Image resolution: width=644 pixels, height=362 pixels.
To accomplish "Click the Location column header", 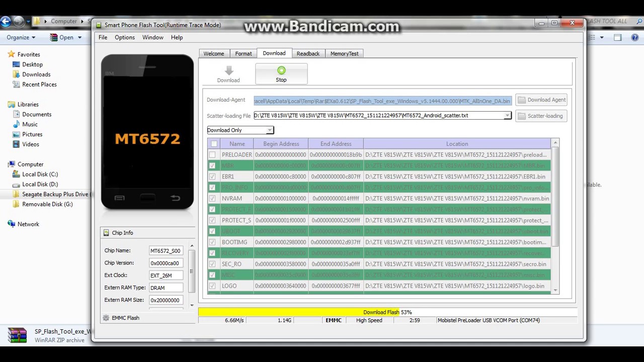I will 457,144.
